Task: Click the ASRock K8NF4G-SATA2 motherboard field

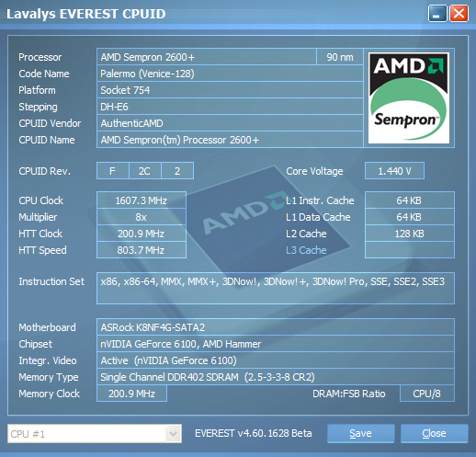Action: tap(276, 327)
